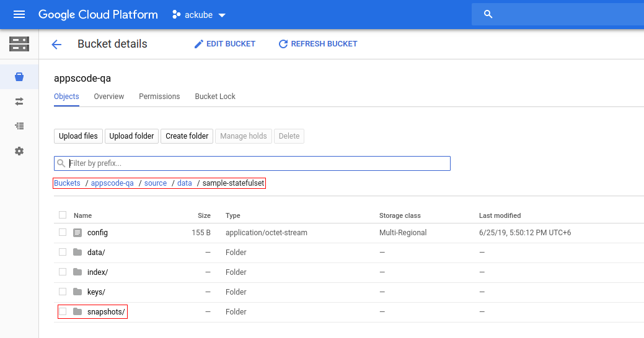Click the Create folder button
Viewport: 644px width, 338px height.
pyautogui.click(x=187, y=136)
